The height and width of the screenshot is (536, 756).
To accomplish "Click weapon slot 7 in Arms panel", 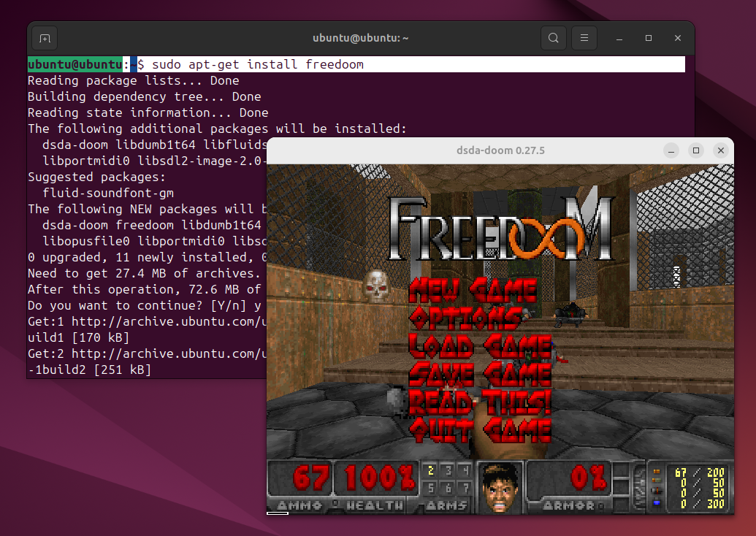I will (x=465, y=489).
